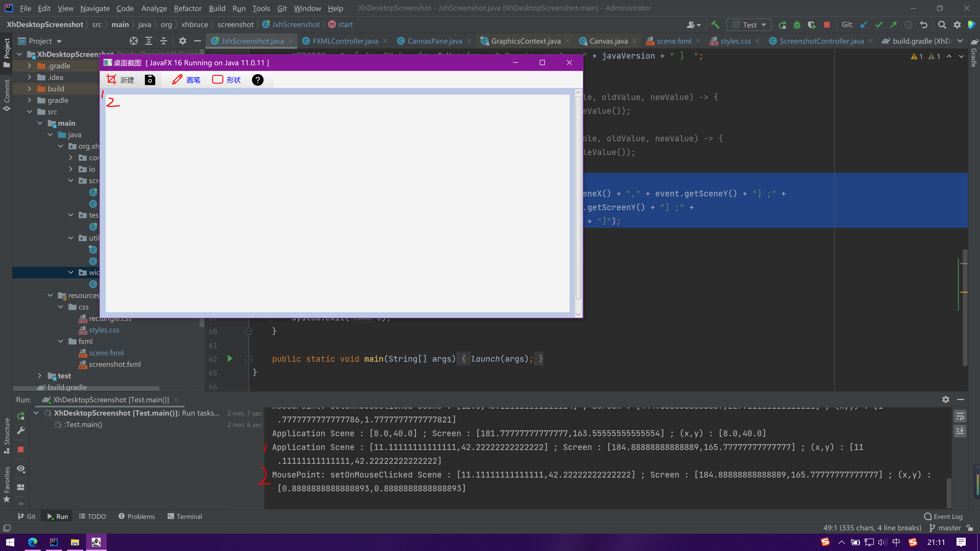The height and width of the screenshot is (551, 980).
Task: Collapse the resources folder in the tree
Action: coord(50,295)
